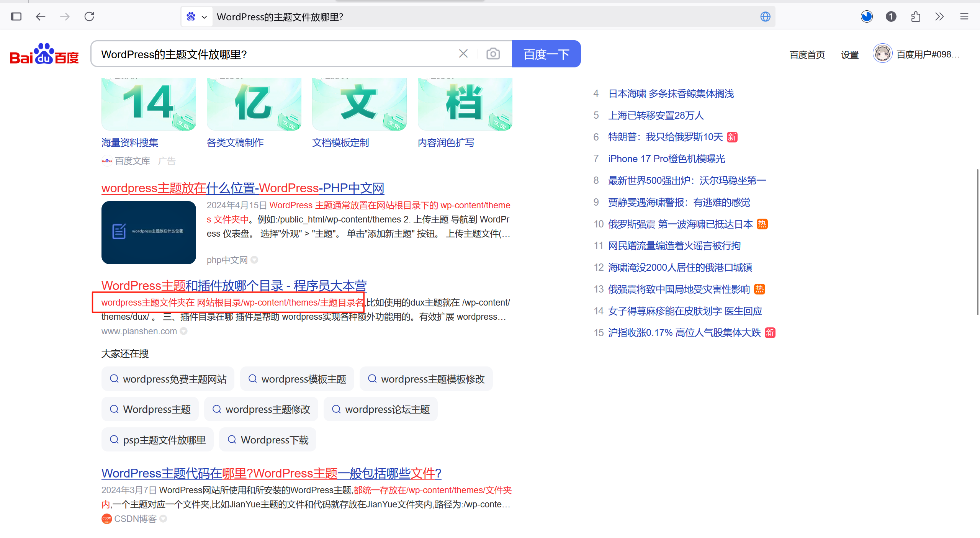This screenshot has width=980, height=538.
Task: Search related wordpress模板主题
Action: pyautogui.click(x=297, y=379)
